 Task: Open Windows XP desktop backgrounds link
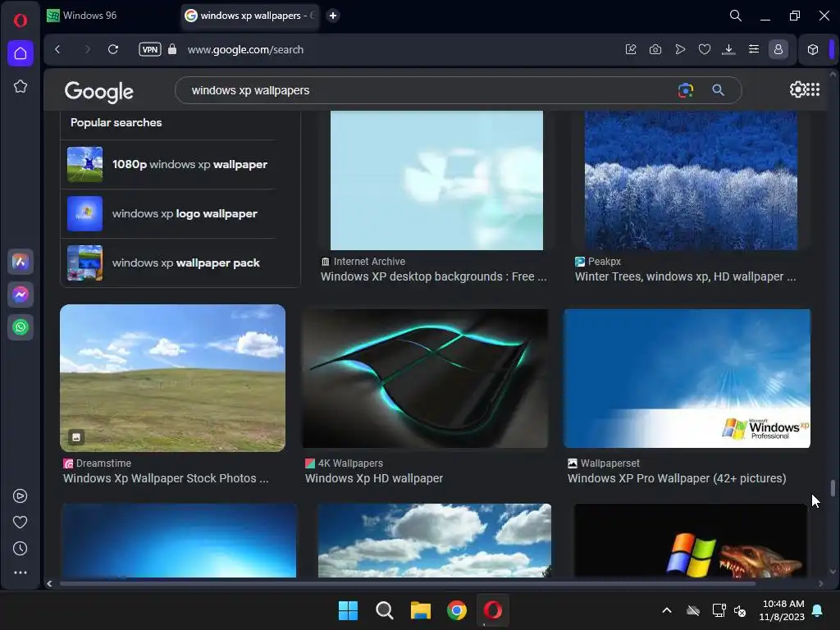coord(433,277)
